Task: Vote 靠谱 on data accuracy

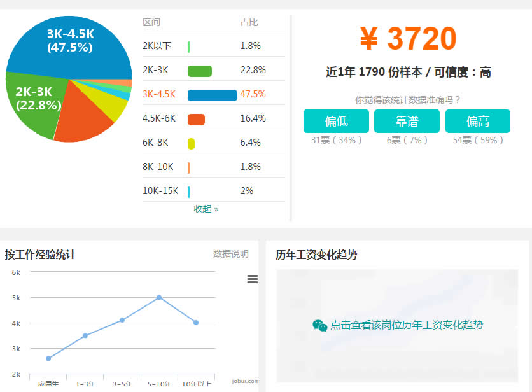Action: pos(407,122)
